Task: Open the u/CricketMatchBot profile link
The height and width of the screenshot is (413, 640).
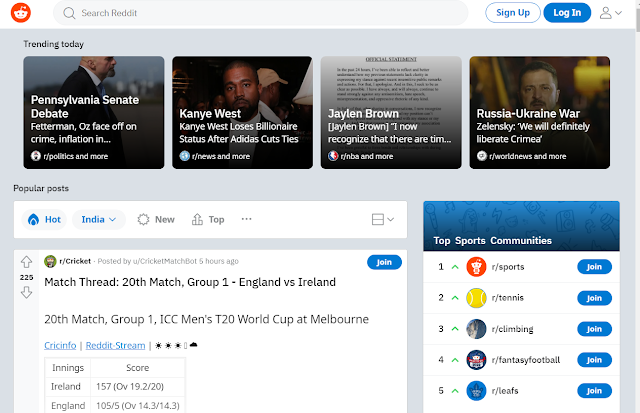Action: coord(165,261)
